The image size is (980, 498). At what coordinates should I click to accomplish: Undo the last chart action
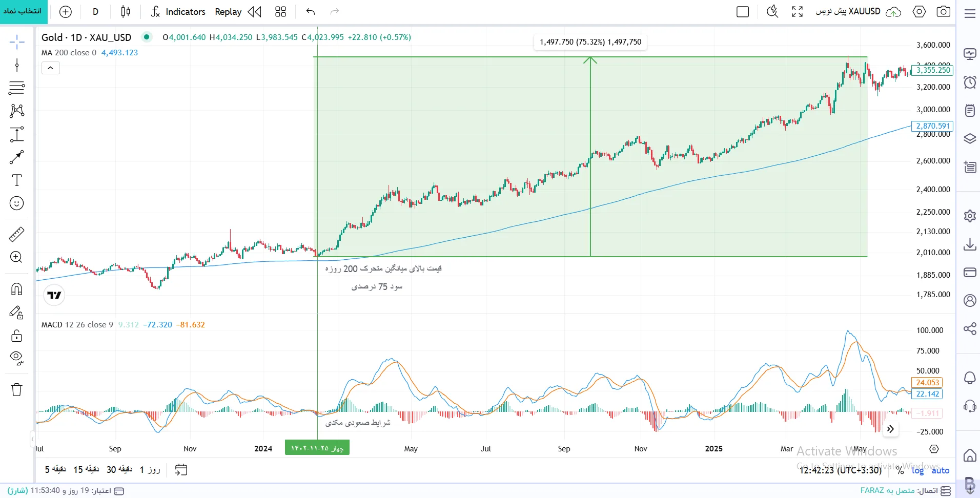311,12
